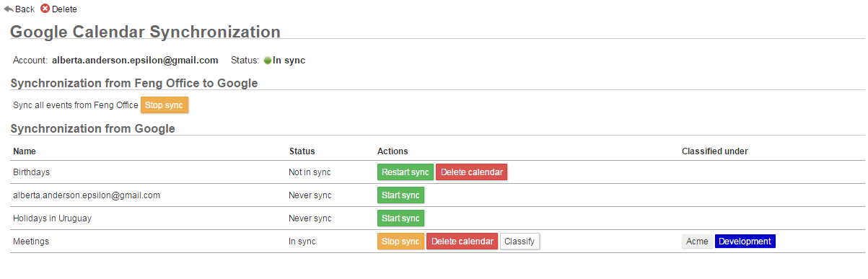Click the account email alberta.anderson.epsilon@gmail.com
The image size is (868, 279).
click(x=135, y=60)
